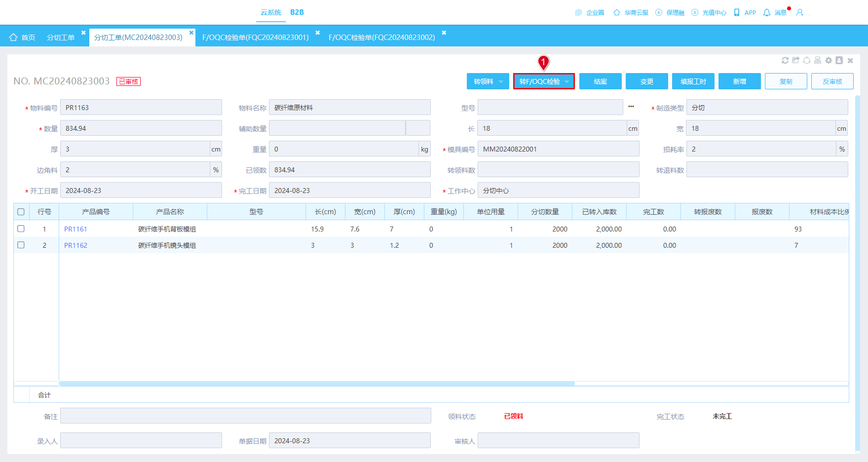
Task: Open the organization chart icon
Action: pos(818,60)
